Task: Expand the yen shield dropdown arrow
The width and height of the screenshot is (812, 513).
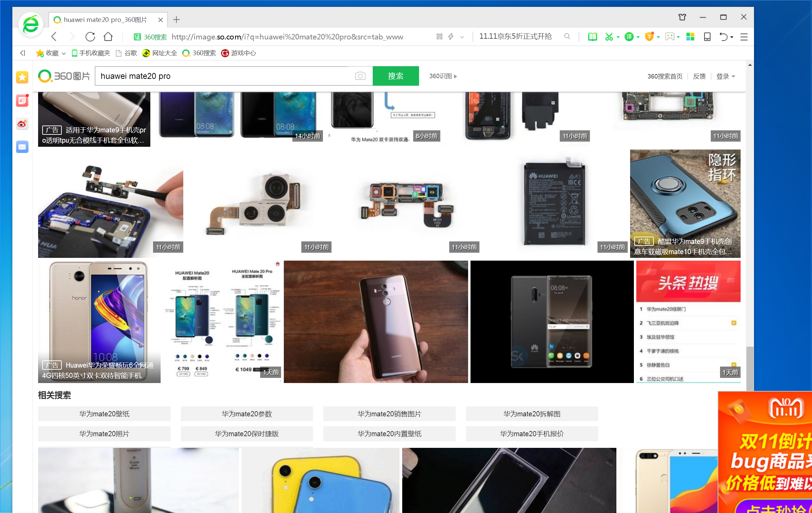Action: tap(658, 37)
